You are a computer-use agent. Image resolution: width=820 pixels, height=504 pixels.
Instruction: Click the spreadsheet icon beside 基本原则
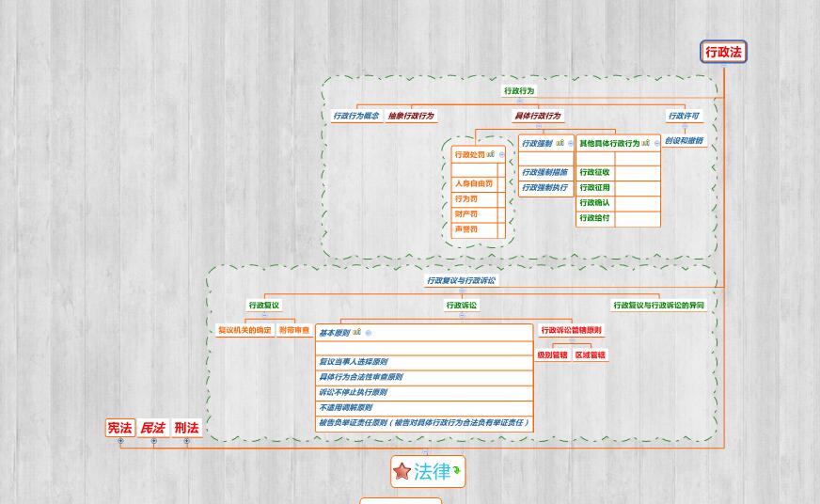(356, 332)
